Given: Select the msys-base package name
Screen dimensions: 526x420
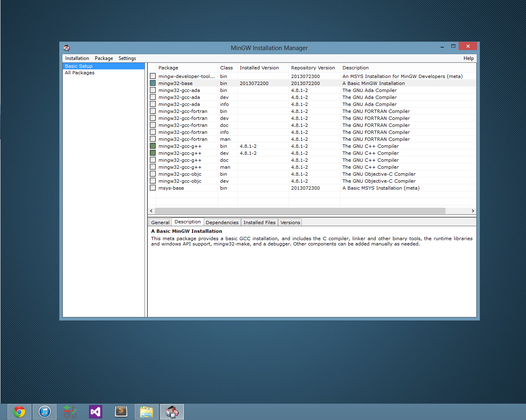Looking at the screenshot, I should (x=171, y=188).
